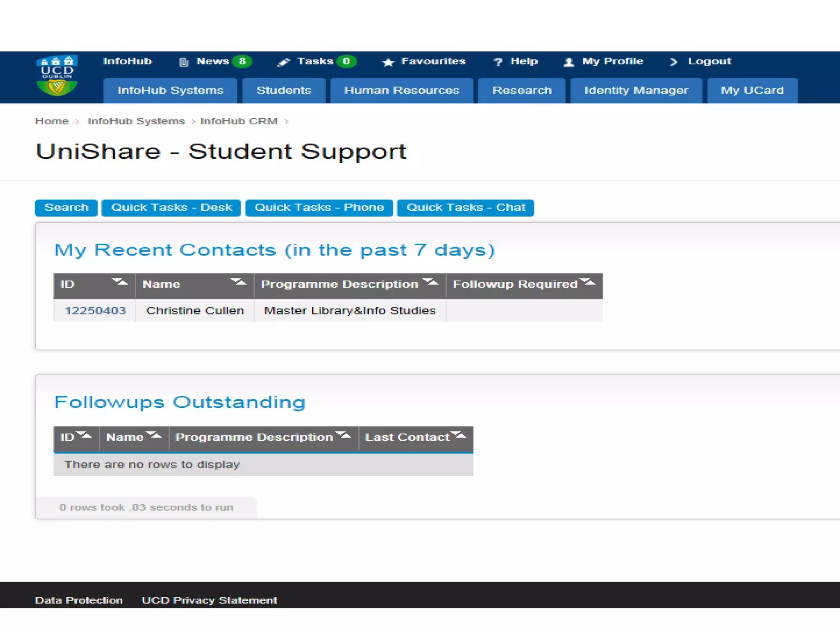
Task: Go to InfoHub CRM breadcrumb
Action: [239, 121]
